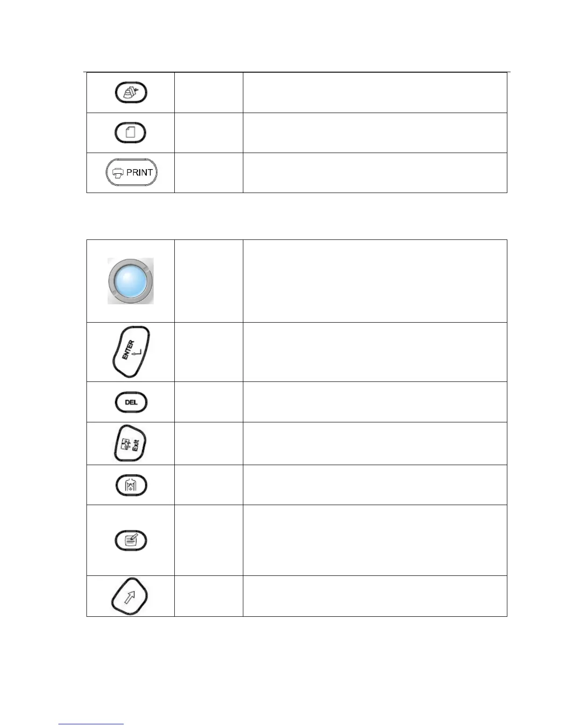Click empty description cell beside cone-and-papers key
Screen dimensions: 563x728
click(374, 92)
